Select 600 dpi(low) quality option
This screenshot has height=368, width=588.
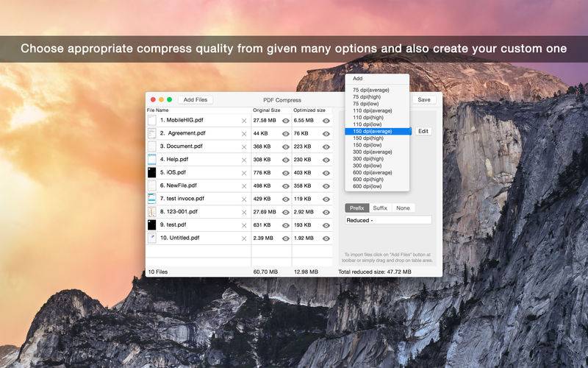[x=377, y=186]
